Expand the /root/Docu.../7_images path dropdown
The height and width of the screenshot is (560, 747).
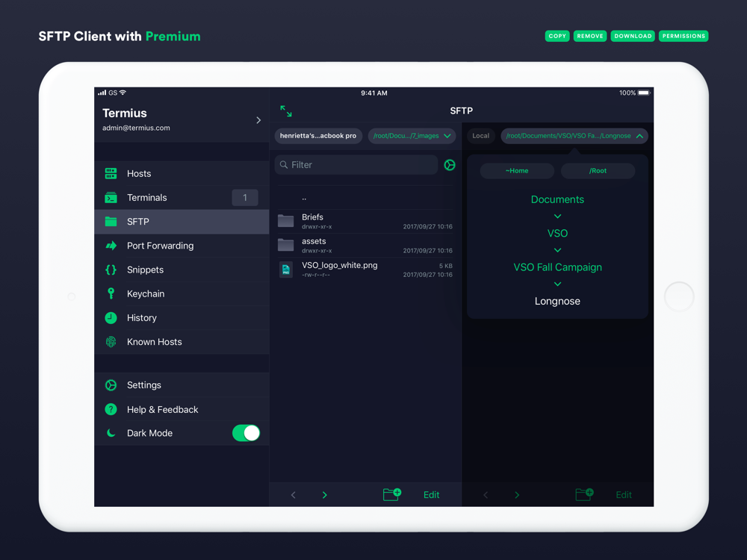pyautogui.click(x=412, y=136)
